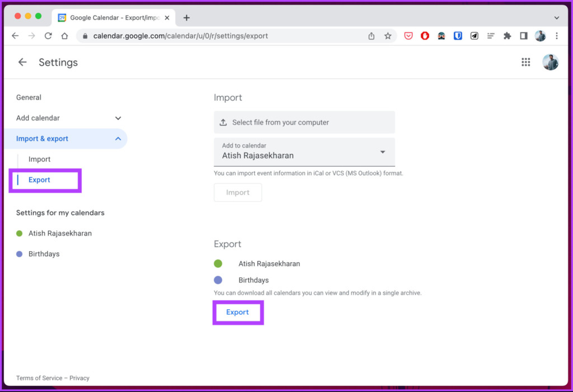The image size is (573, 392).
Task: Open the masked-face extension icon
Action: (x=441, y=36)
